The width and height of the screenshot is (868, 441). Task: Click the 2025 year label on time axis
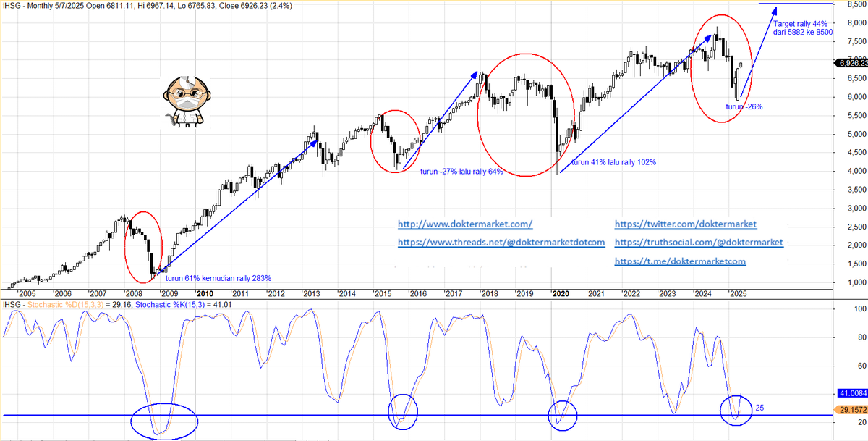coord(738,294)
